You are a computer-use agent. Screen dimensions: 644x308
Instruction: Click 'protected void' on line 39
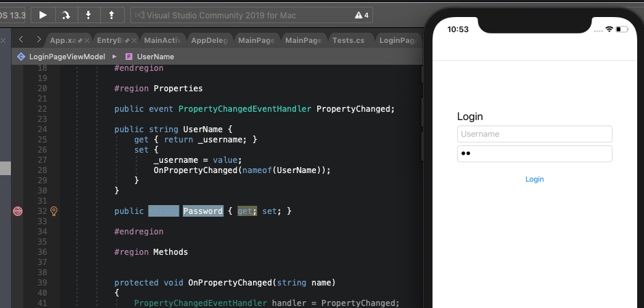(149, 283)
